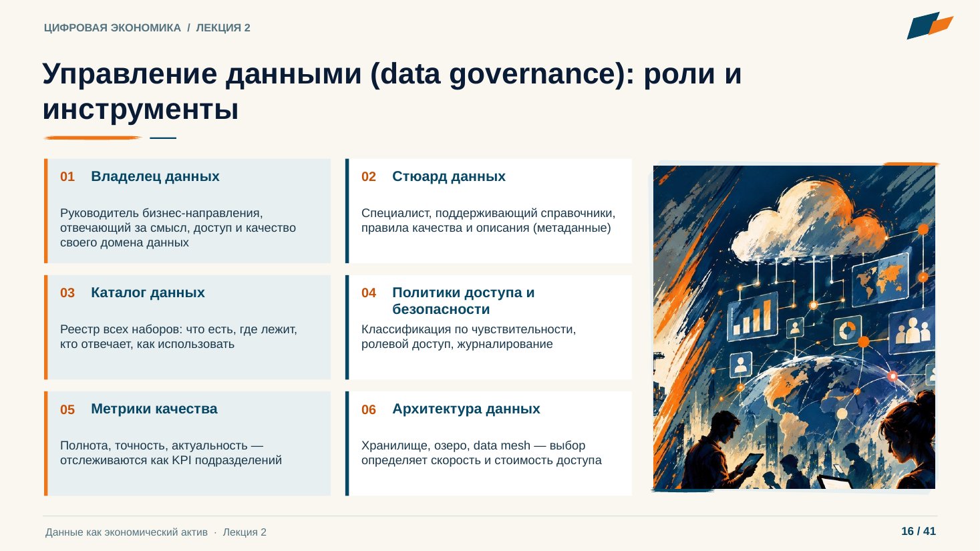
Task: Select the description starting "Специалист, поддерживающий справочники"
Action: tap(488, 220)
